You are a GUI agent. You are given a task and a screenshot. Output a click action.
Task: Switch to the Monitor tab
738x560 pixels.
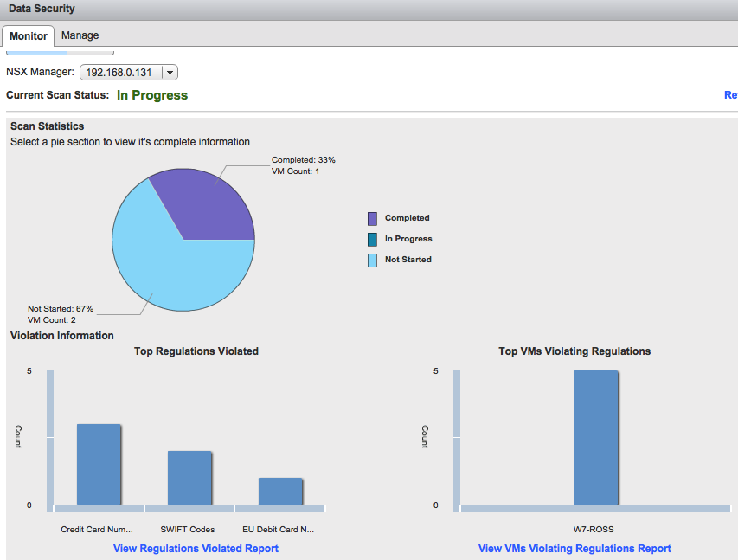tap(29, 35)
